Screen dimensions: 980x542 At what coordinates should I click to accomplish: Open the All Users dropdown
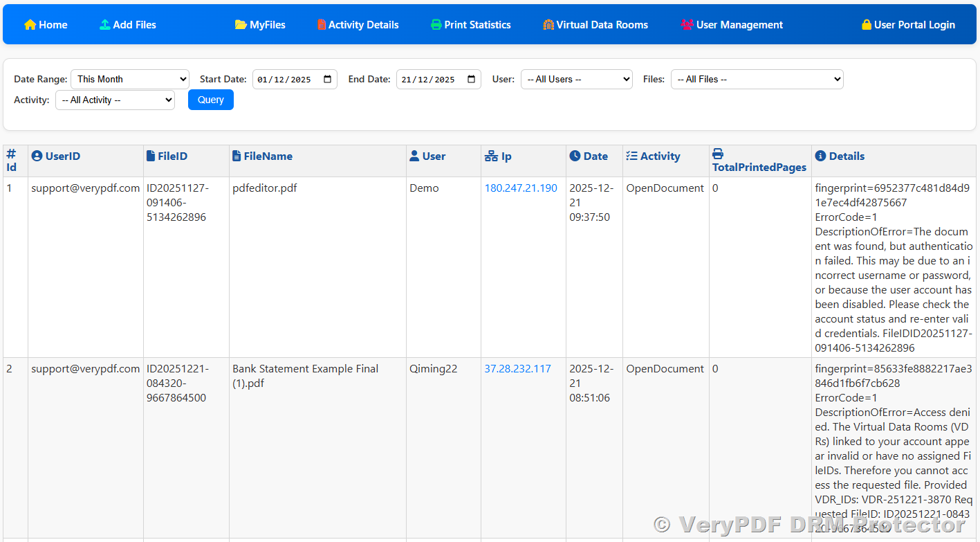click(576, 79)
